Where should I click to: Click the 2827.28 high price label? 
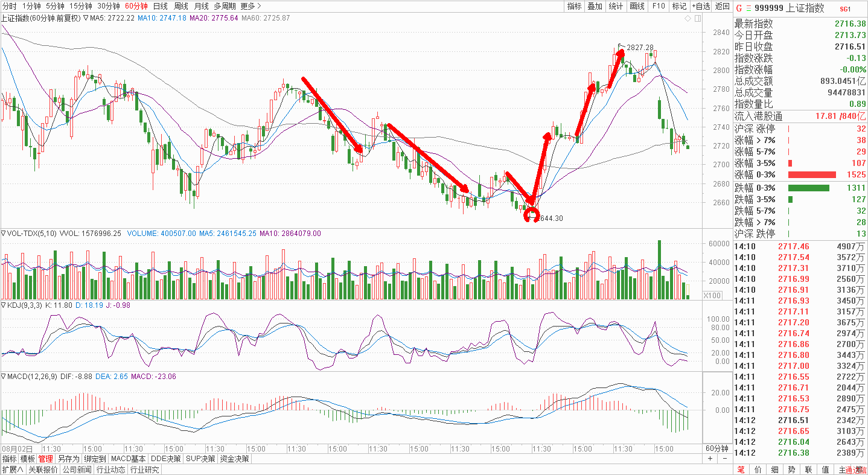(x=640, y=47)
